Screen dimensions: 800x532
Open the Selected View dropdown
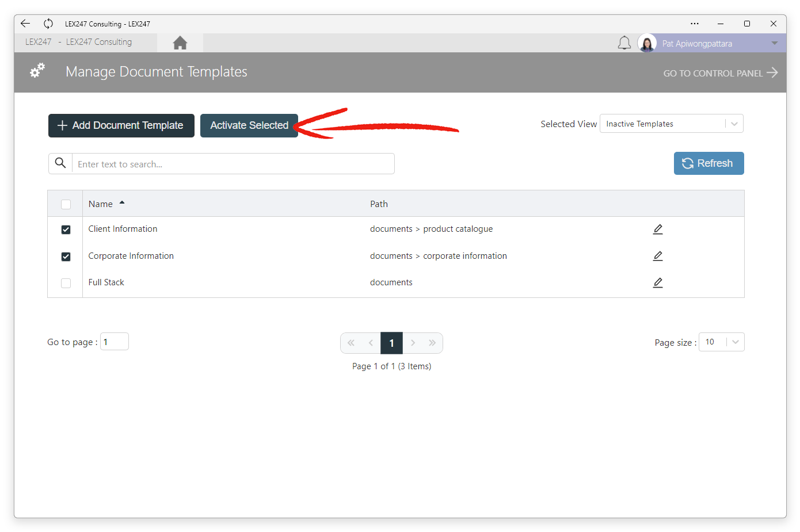pos(671,124)
